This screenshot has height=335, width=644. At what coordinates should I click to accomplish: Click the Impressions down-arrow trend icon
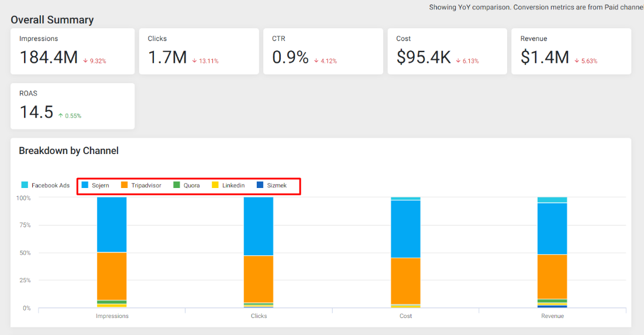pos(85,61)
